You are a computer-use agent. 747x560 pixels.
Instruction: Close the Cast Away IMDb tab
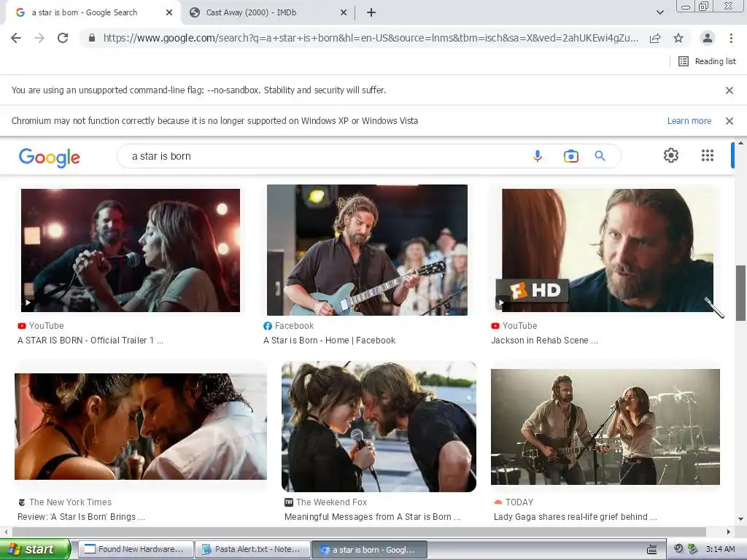[x=344, y=13]
